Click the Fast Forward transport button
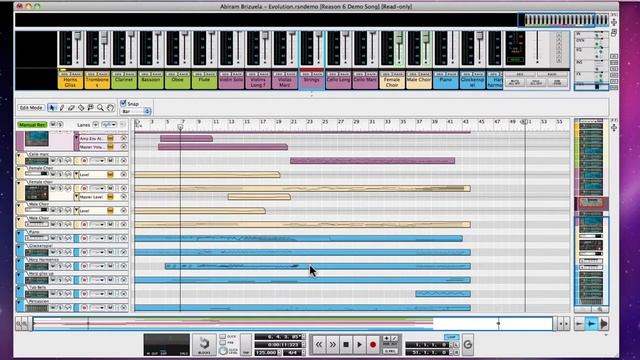The width and height of the screenshot is (640, 360). [x=332, y=344]
